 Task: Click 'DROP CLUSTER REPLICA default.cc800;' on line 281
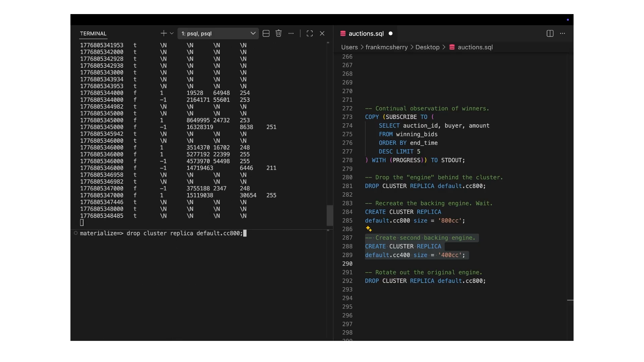(425, 186)
